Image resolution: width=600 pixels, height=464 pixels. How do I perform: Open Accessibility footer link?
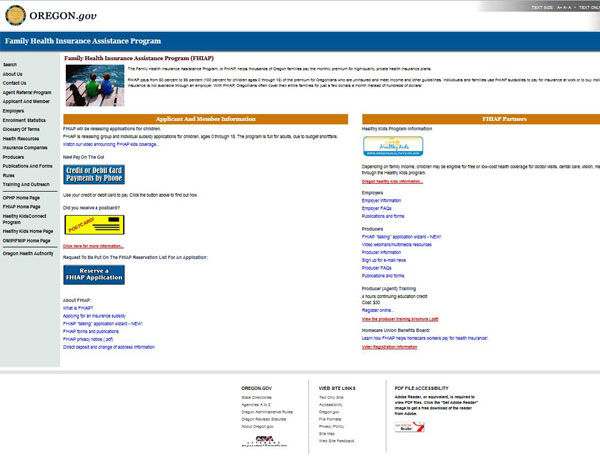pyautogui.click(x=331, y=405)
